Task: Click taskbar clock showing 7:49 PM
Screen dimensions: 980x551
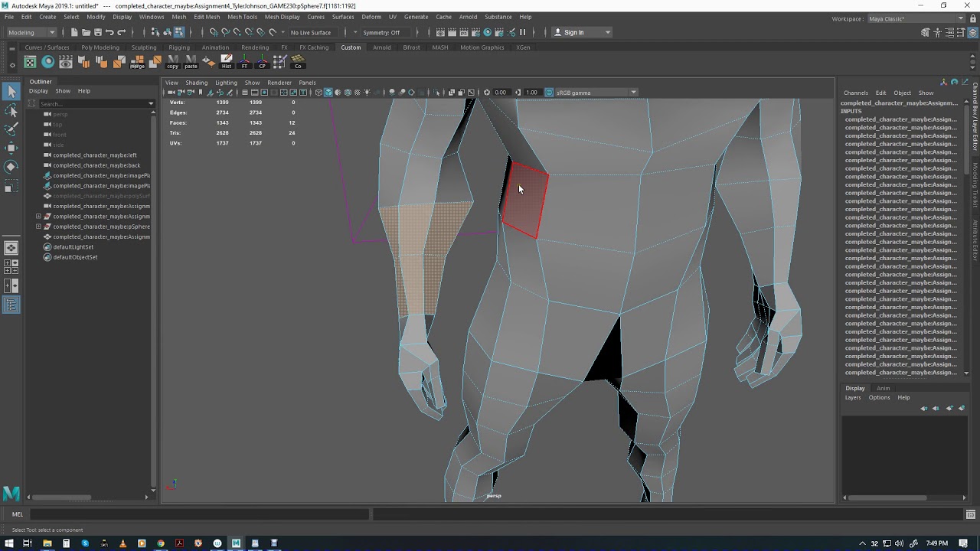Action: 937,543
